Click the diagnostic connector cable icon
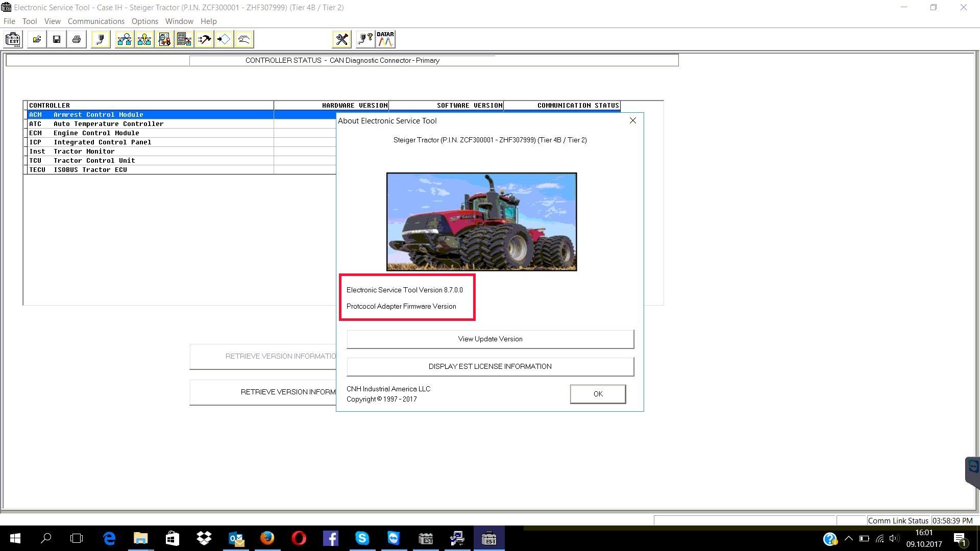Screen dimensions: 980x551 click(x=101, y=39)
